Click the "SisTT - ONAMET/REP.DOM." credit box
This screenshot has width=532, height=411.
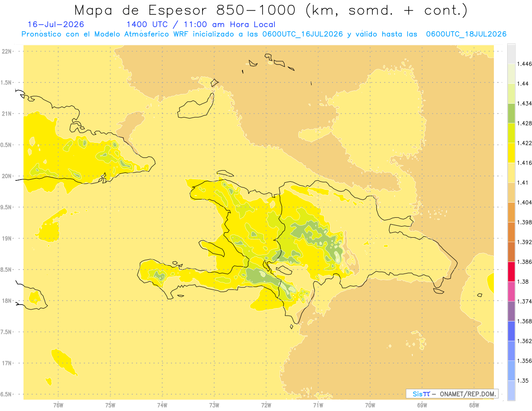(x=452, y=394)
